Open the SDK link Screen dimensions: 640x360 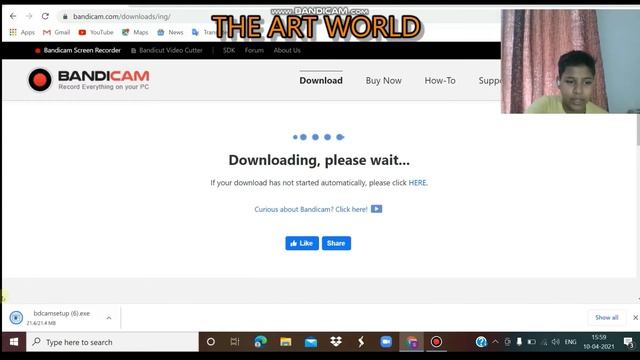(229, 51)
